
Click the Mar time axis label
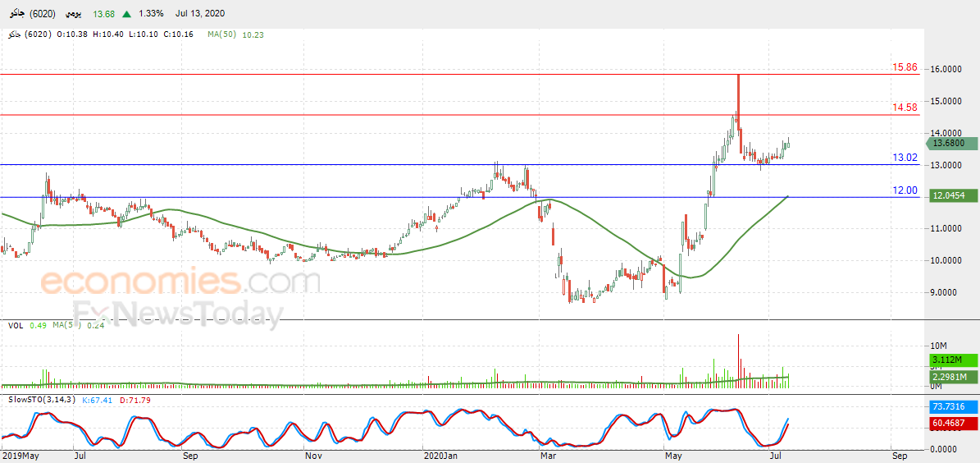point(548,456)
